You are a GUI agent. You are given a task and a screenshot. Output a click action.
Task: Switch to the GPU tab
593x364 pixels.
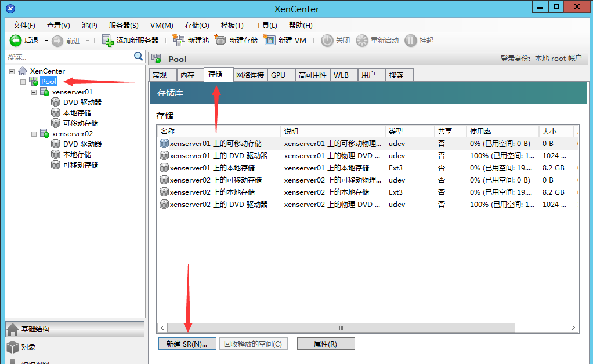click(281, 75)
